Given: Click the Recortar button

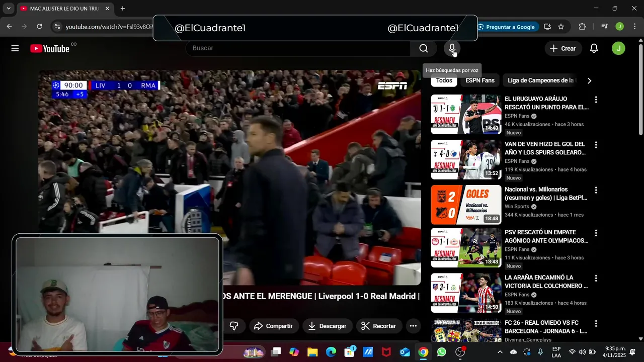Looking at the screenshot, I should point(378,326).
